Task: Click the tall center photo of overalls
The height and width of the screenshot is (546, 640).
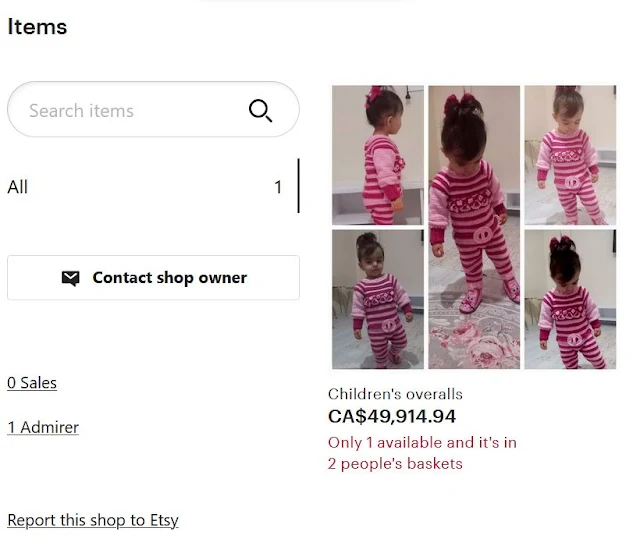Action: (474, 227)
